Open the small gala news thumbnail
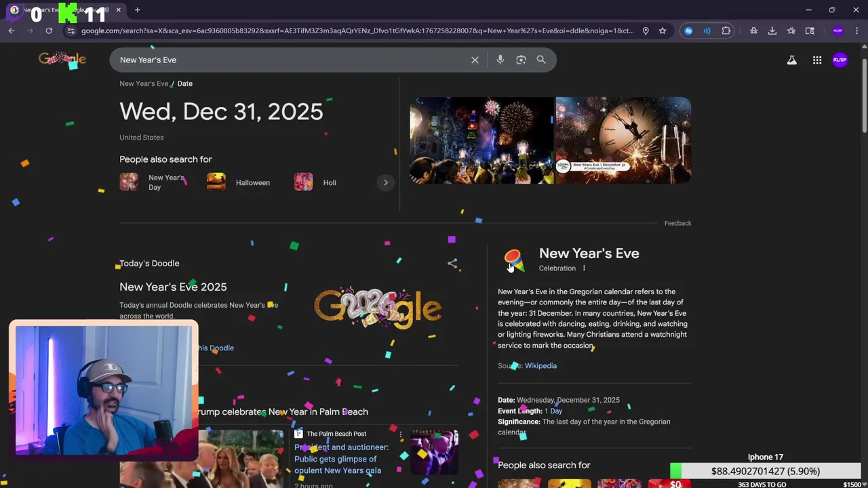The height and width of the screenshot is (488, 868). (434, 451)
